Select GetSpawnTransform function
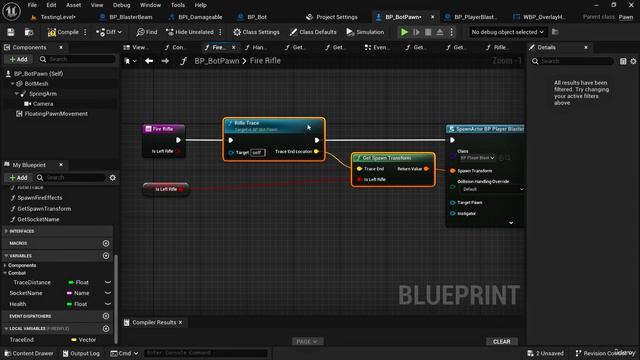The width and height of the screenshot is (640, 360). (x=44, y=209)
